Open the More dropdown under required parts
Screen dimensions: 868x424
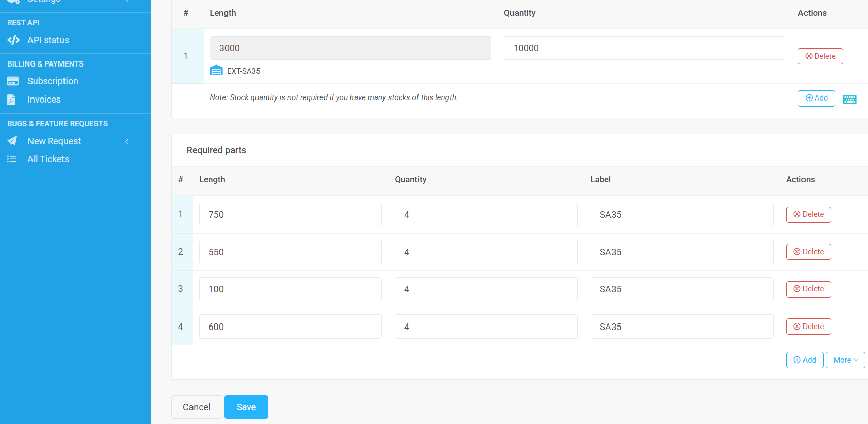(x=846, y=360)
